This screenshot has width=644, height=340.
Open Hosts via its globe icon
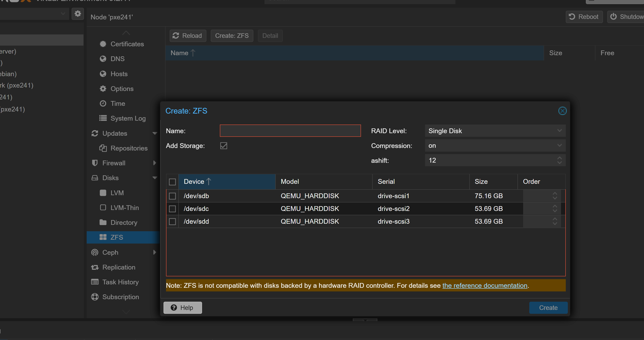(x=103, y=74)
